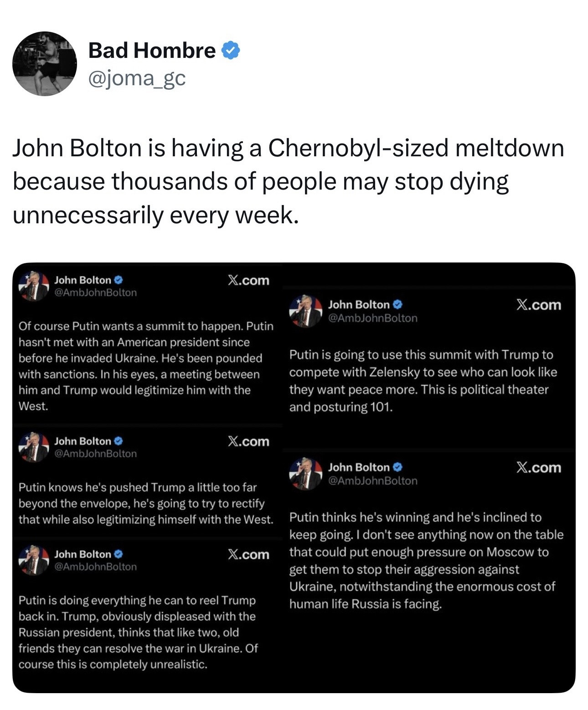Click X.com logo above "Of course Putin wants" tweet
The image size is (588, 710).
pos(248,280)
